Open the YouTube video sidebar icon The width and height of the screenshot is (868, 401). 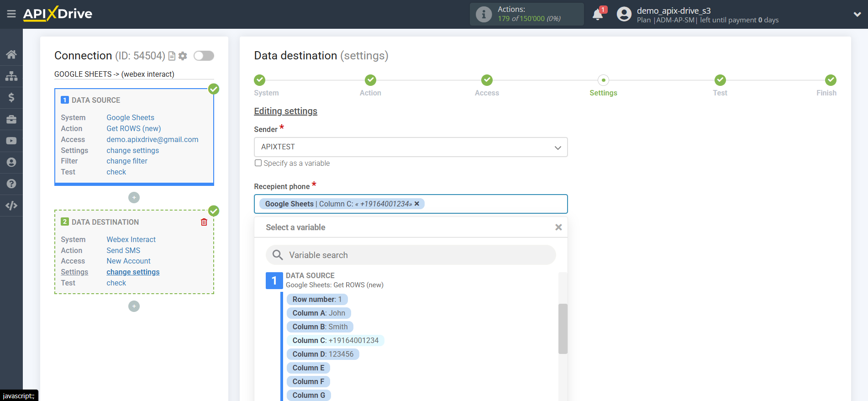pos(11,141)
